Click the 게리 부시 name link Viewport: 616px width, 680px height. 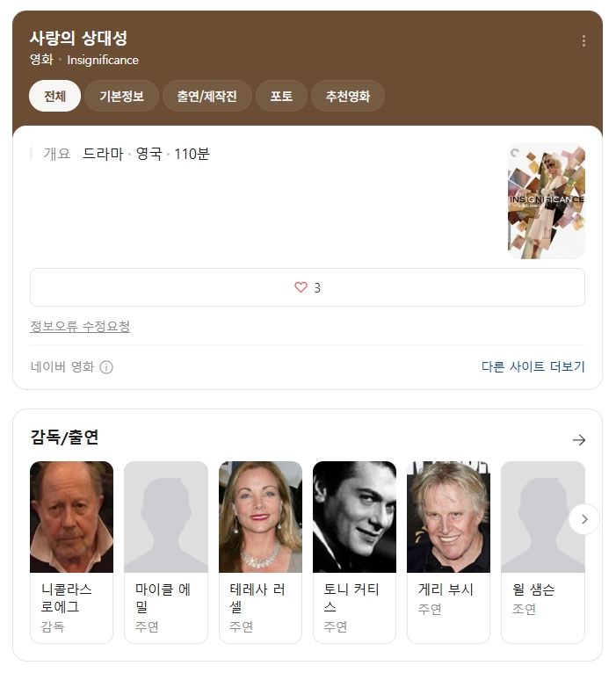tap(446, 590)
